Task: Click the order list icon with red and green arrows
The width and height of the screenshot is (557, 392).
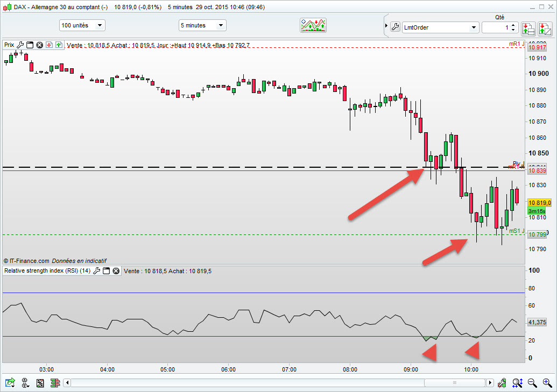Action: [528, 28]
